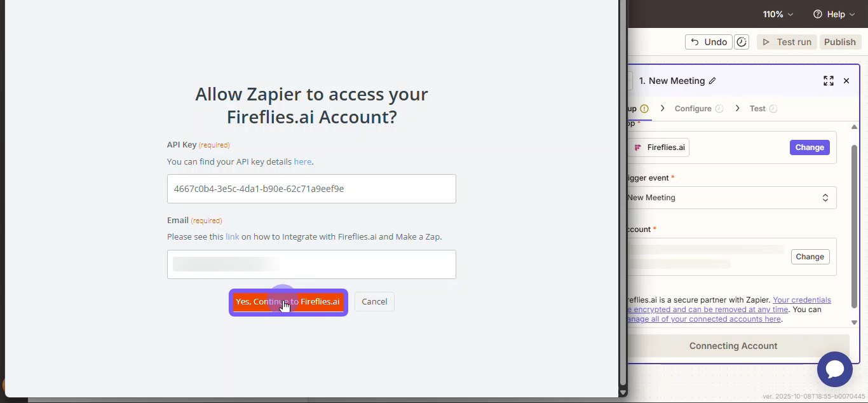
Task: Expand the Trigger event New Meeting dropdown
Action: pos(731,198)
